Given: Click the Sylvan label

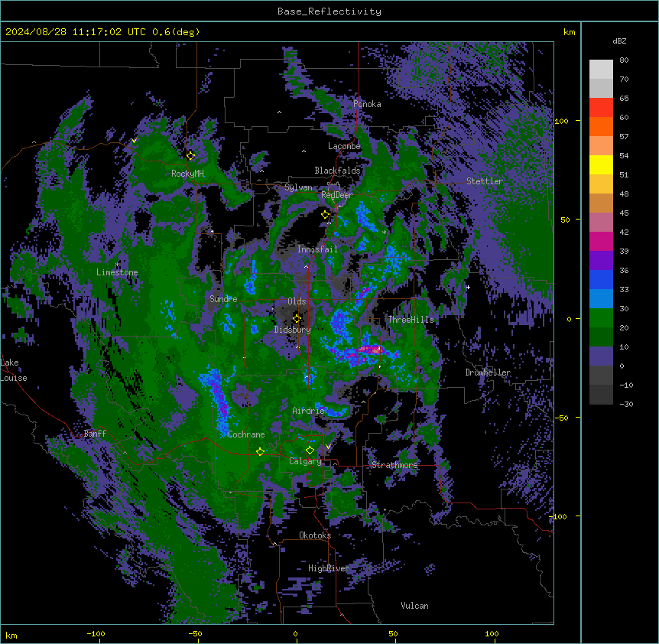Looking at the screenshot, I should 298,187.
